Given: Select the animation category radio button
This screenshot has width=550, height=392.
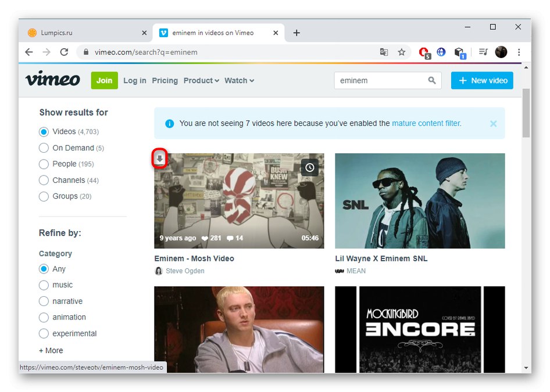Looking at the screenshot, I should click(x=44, y=318).
